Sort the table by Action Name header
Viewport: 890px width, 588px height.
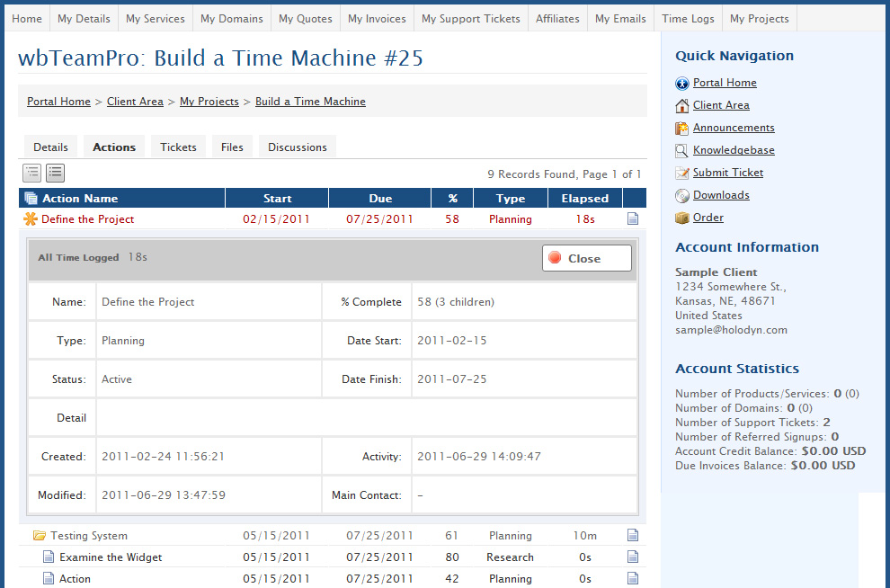(x=80, y=199)
